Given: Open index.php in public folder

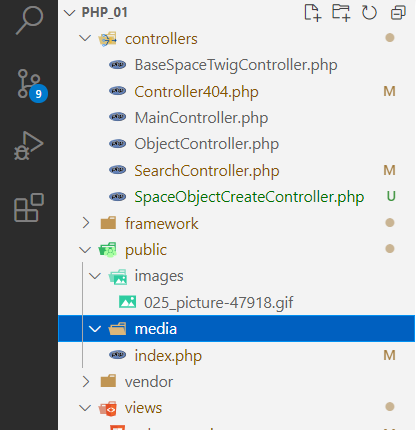Looking at the screenshot, I should (x=168, y=355).
